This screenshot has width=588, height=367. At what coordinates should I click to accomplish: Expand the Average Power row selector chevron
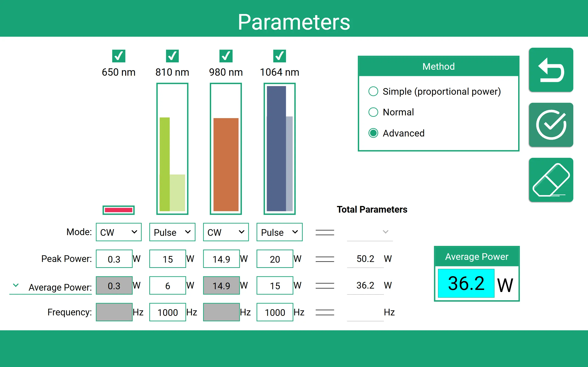(16, 285)
